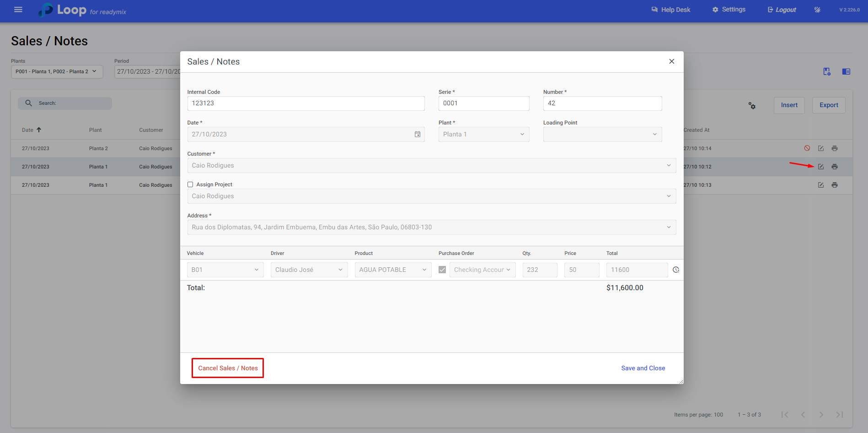Open Settings in the top navigation
This screenshot has height=433, width=868.
(729, 10)
